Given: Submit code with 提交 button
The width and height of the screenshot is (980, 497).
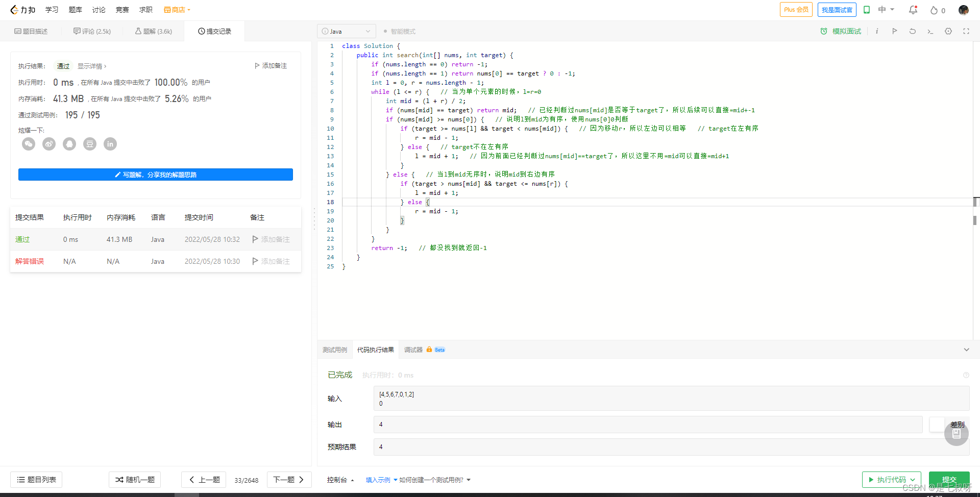Looking at the screenshot, I should click(x=949, y=480).
